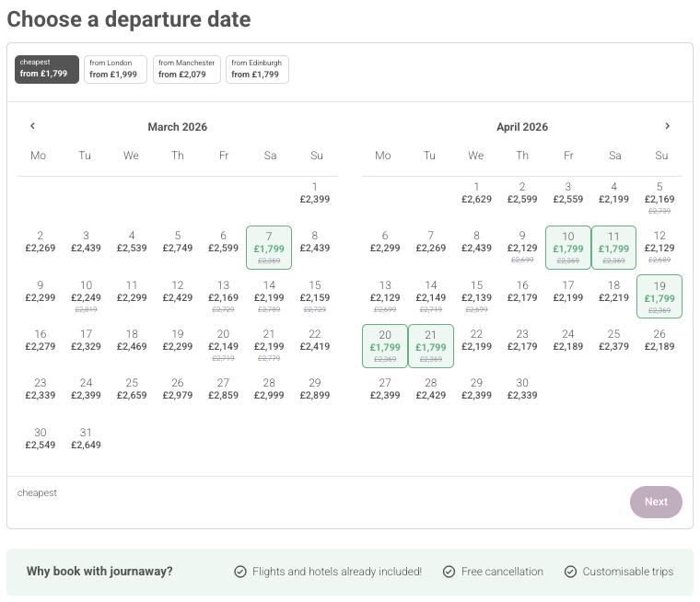This screenshot has width=700, height=602.
Task: Pick March 7 departure at £1,799
Action: tap(269, 248)
